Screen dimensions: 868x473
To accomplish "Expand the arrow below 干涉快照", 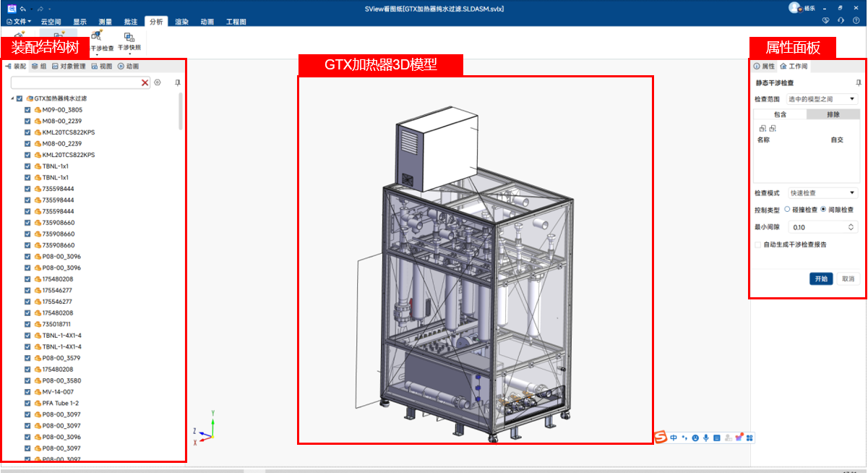I will pos(129,54).
